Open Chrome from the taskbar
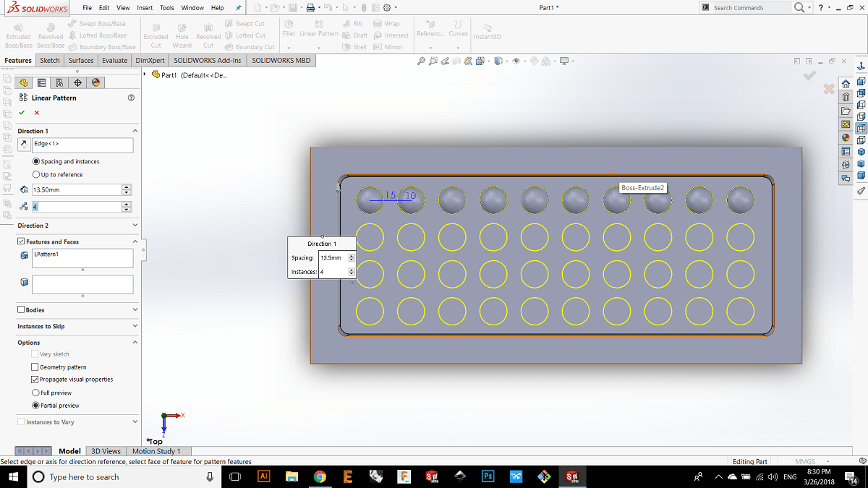Image resolution: width=868 pixels, height=488 pixels. tap(320, 476)
